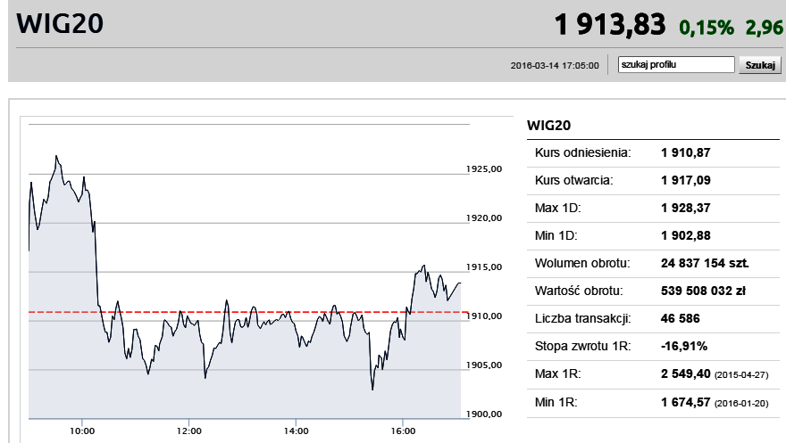Click the WIG20 data panel heading
Image resolution: width=786 pixels, height=443 pixels.
(x=548, y=125)
